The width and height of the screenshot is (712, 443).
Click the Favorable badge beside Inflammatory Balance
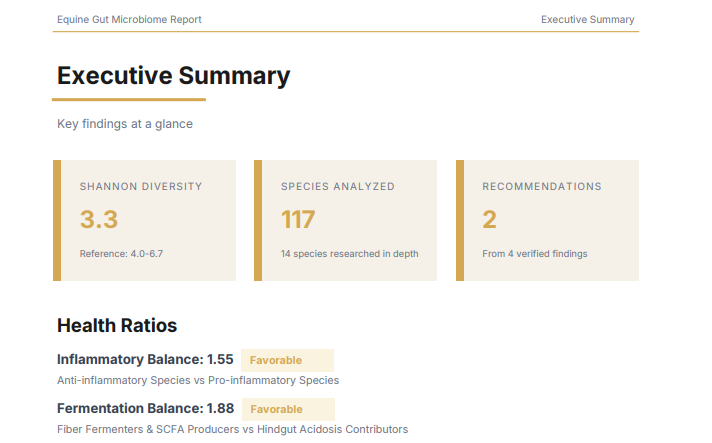tap(287, 360)
